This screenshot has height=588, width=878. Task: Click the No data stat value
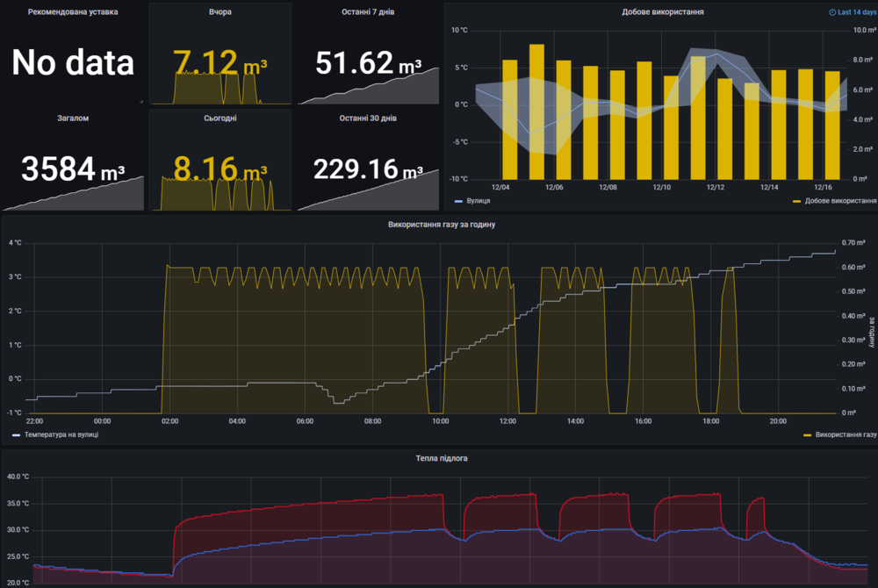tap(73, 62)
